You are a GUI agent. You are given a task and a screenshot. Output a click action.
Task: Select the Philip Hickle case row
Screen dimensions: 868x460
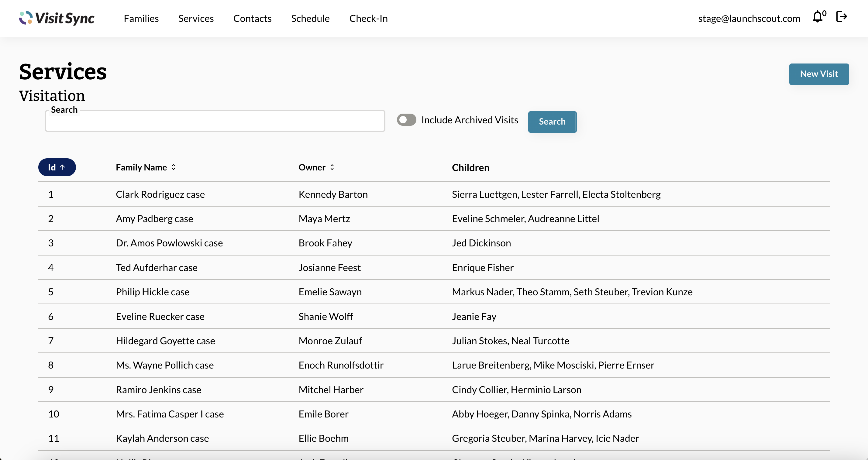[152, 292]
